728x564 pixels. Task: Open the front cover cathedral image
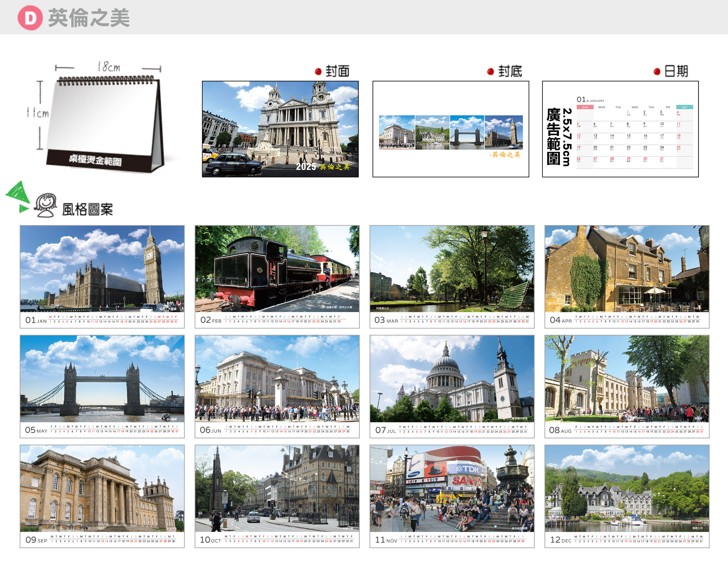(280, 129)
